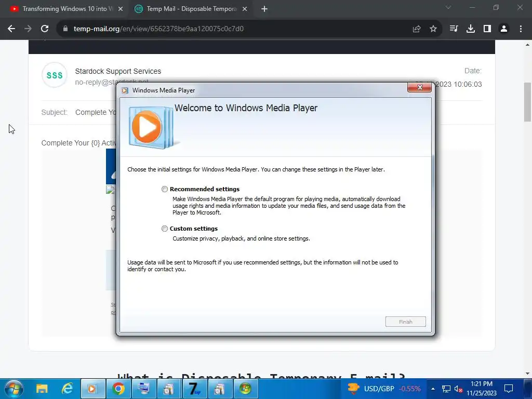This screenshot has height=399, width=532.
Task: Go forward in Chrome history
Action: click(x=28, y=29)
